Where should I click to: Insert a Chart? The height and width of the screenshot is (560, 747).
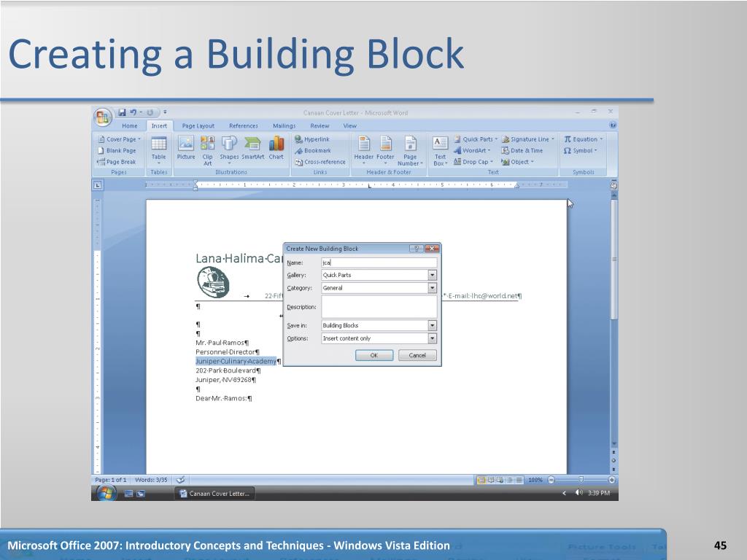pos(276,147)
